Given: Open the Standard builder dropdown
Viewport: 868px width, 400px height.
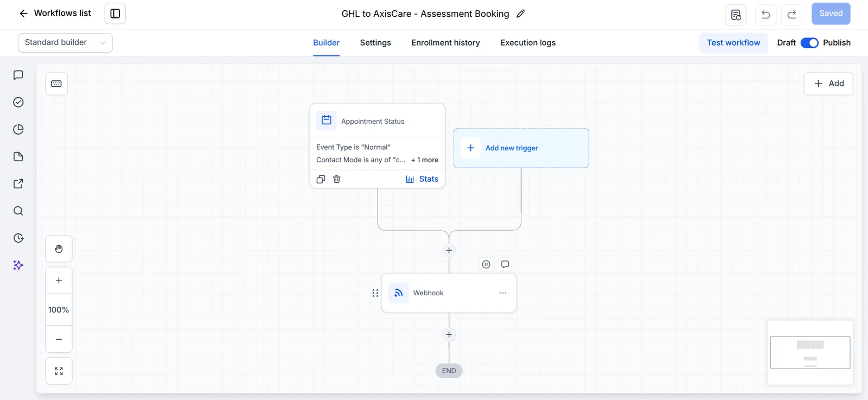Looking at the screenshot, I should click(65, 43).
